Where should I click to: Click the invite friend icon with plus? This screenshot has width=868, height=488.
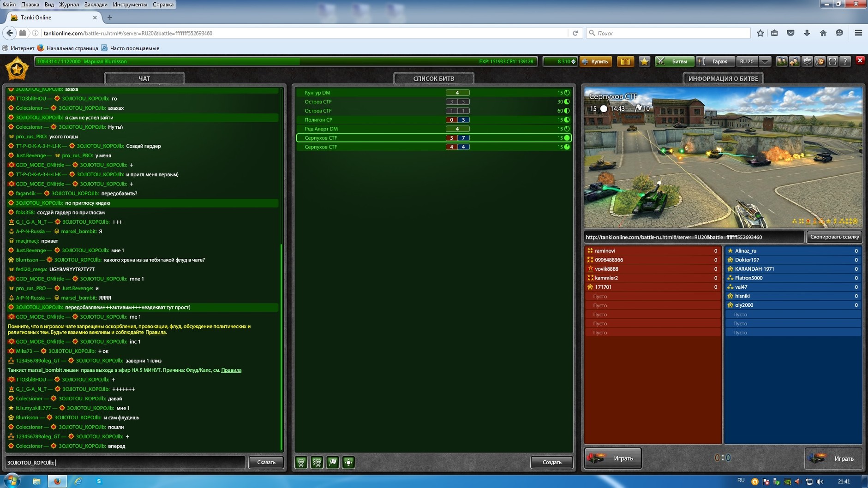794,61
